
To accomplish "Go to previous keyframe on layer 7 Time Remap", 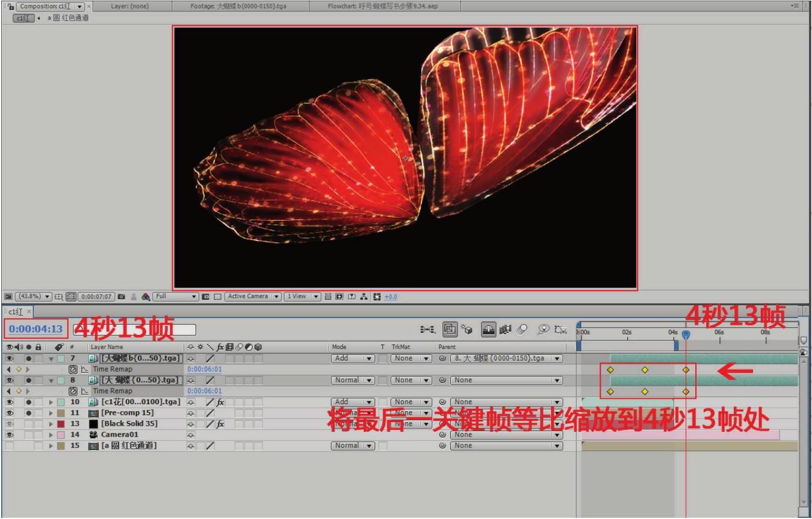I will (8, 369).
